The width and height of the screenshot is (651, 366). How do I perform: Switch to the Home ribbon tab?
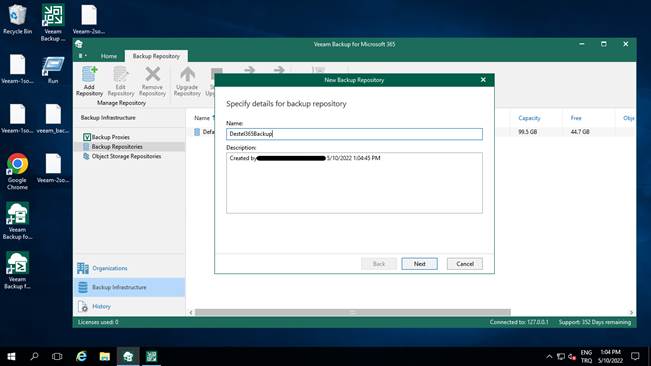pyautogui.click(x=109, y=56)
